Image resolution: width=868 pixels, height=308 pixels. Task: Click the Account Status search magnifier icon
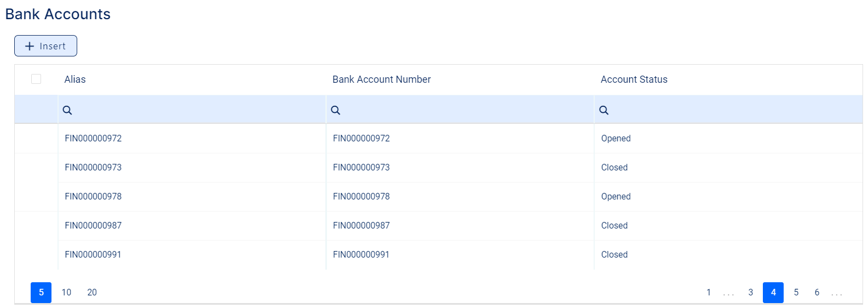click(x=604, y=110)
